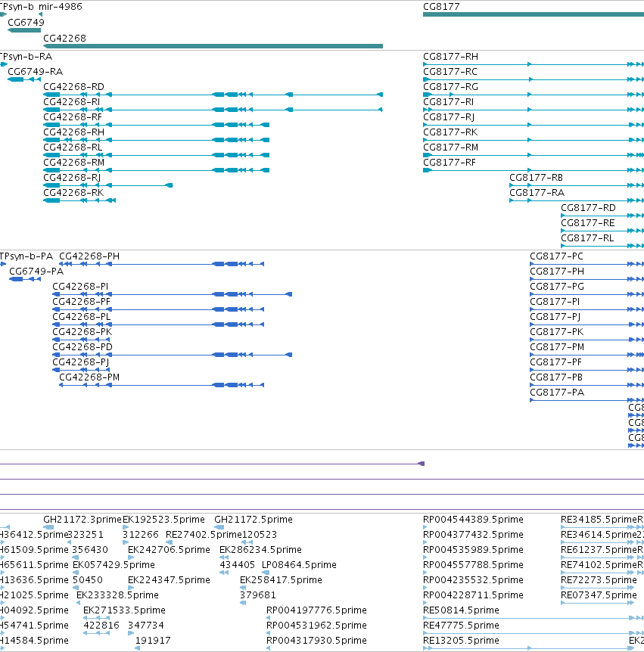Click the CG42268-PL protein label
Image resolution: width=644 pixels, height=652 pixels.
[x=82, y=317]
